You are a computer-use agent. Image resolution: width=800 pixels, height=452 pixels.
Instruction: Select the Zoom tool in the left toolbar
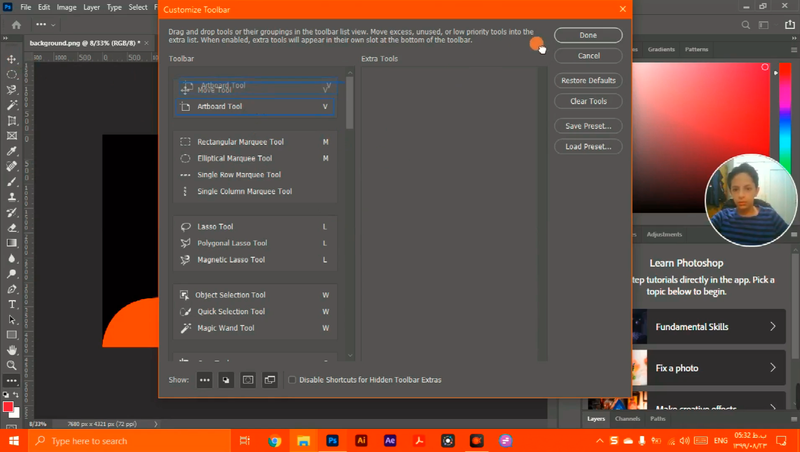[x=12, y=365]
